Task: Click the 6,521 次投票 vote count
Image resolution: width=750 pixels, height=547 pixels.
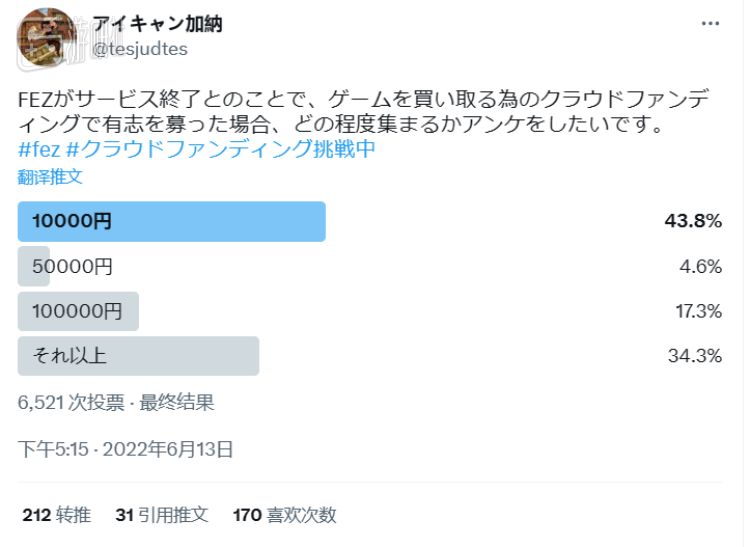Action: 71,403
